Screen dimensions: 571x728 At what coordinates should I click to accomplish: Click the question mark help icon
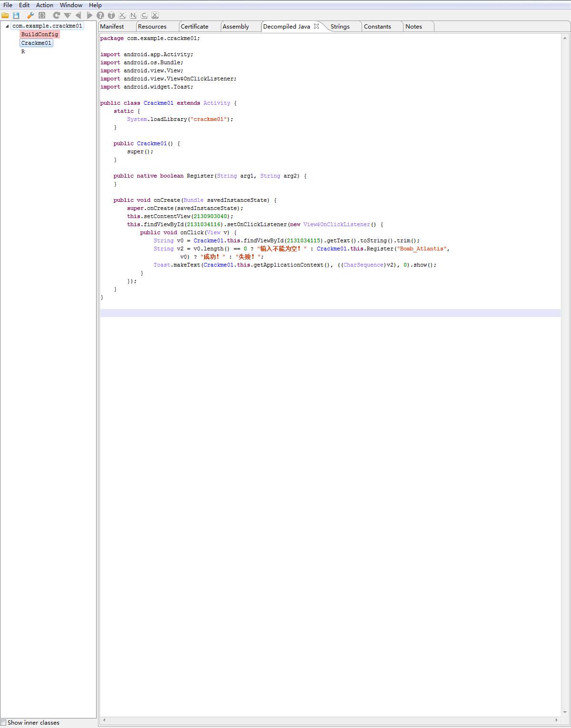coord(100,16)
